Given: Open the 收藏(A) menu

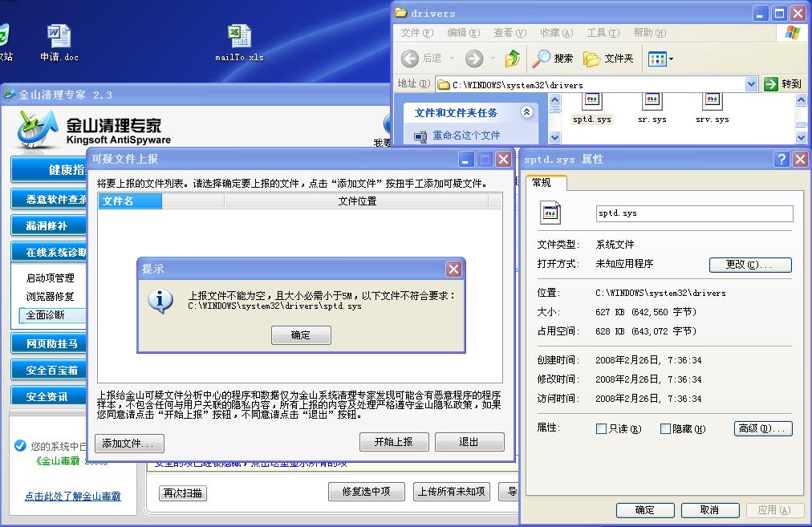Looking at the screenshot, I should [557, 33].
